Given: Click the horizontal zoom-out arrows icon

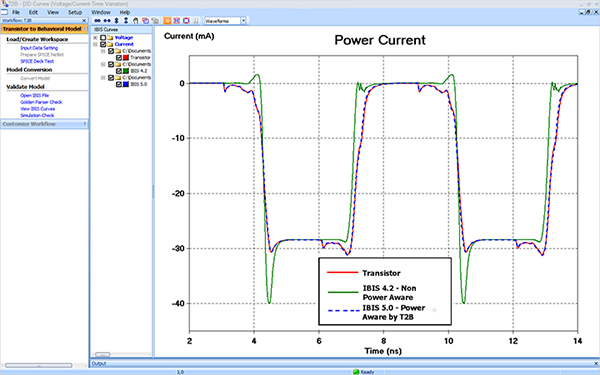Looking at the screenshot, I should 98,21.
